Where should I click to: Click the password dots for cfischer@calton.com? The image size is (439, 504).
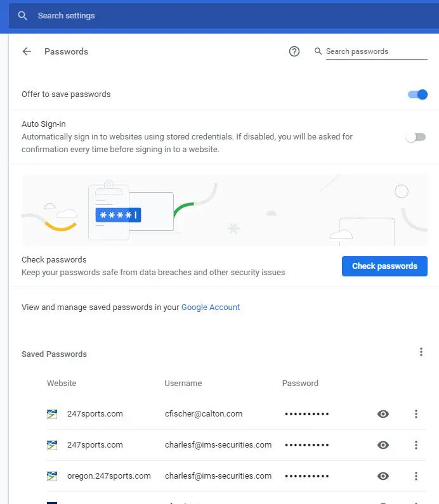306,414
